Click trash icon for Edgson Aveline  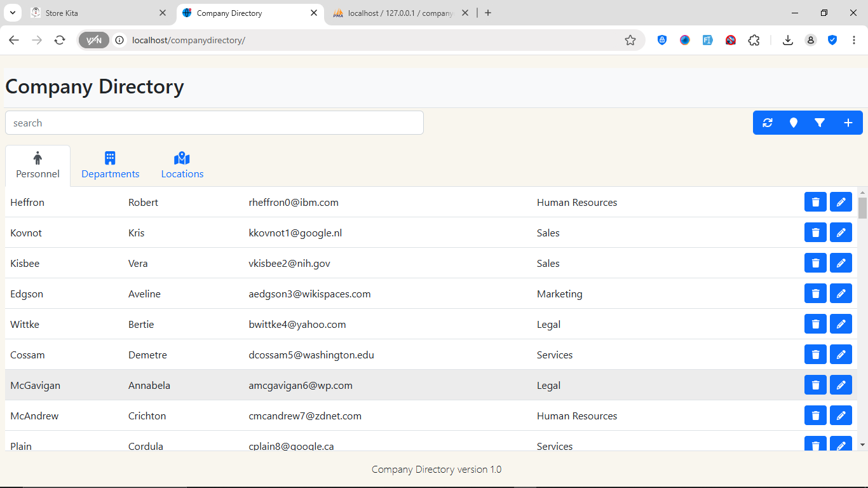coord(815,294)
